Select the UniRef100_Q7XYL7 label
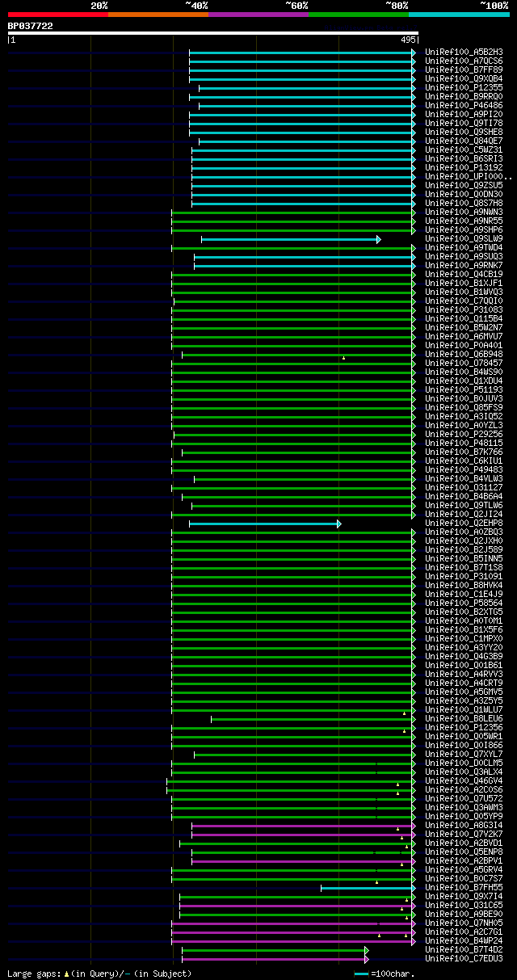Viewport: 517px width, 980px height. (x=464, y=754)
